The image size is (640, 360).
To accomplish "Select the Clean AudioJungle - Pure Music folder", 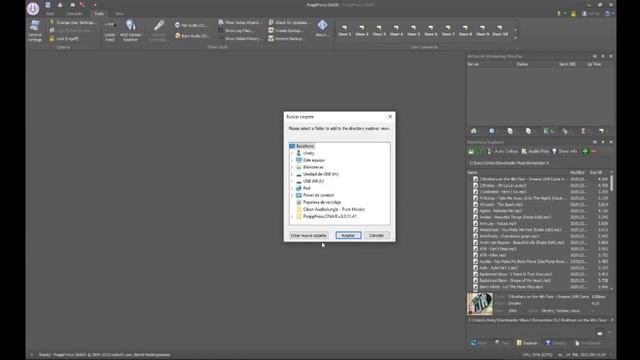I will (334, 209).
